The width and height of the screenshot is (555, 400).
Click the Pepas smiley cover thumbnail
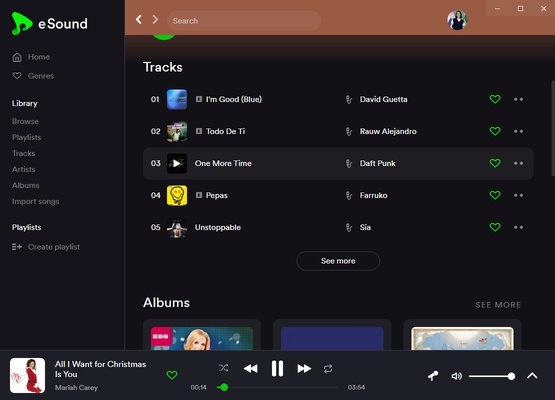(x=177, y=195)
